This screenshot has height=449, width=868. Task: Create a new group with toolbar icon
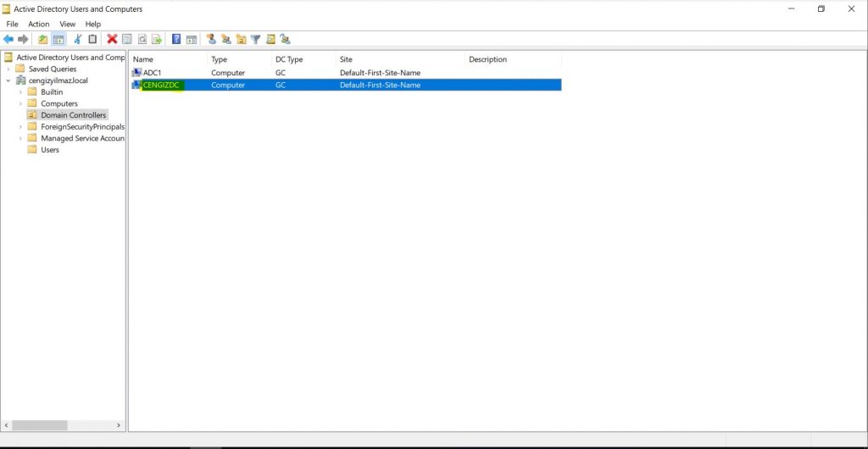(x=225, y=39)
